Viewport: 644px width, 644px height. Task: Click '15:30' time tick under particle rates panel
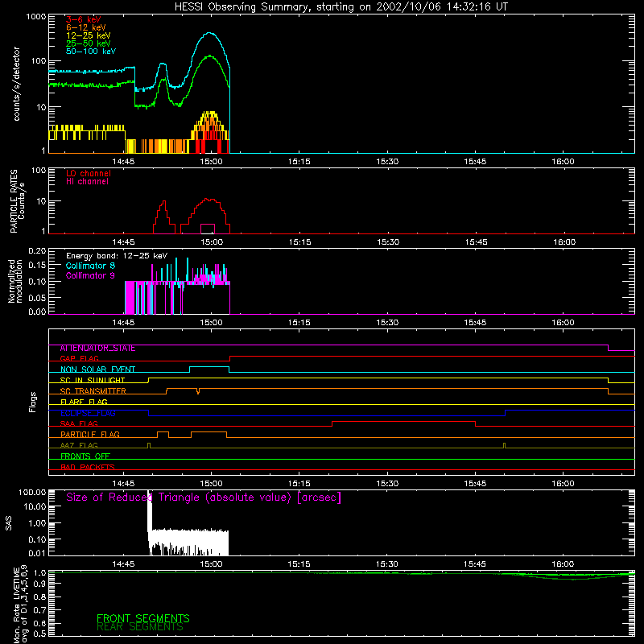[x=388, y=242]
